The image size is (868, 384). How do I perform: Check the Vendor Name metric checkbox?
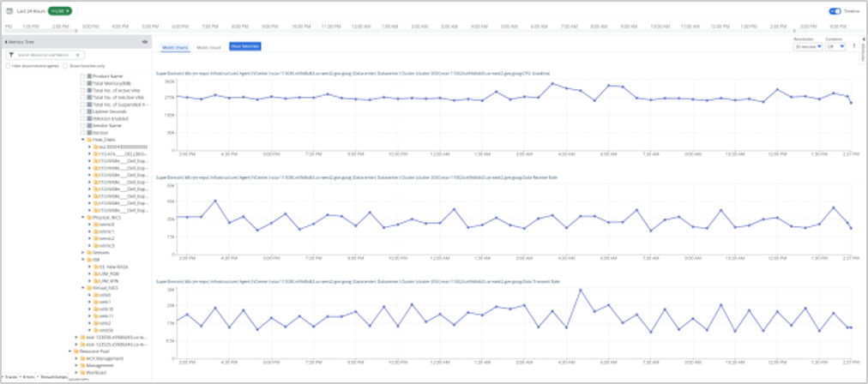(83, 126)
